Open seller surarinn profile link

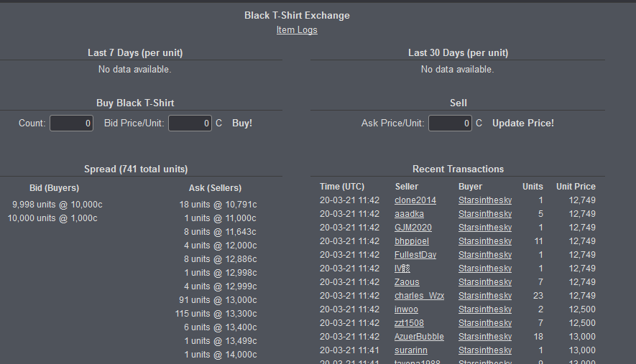pyautogui.click(x=411, y=350)
